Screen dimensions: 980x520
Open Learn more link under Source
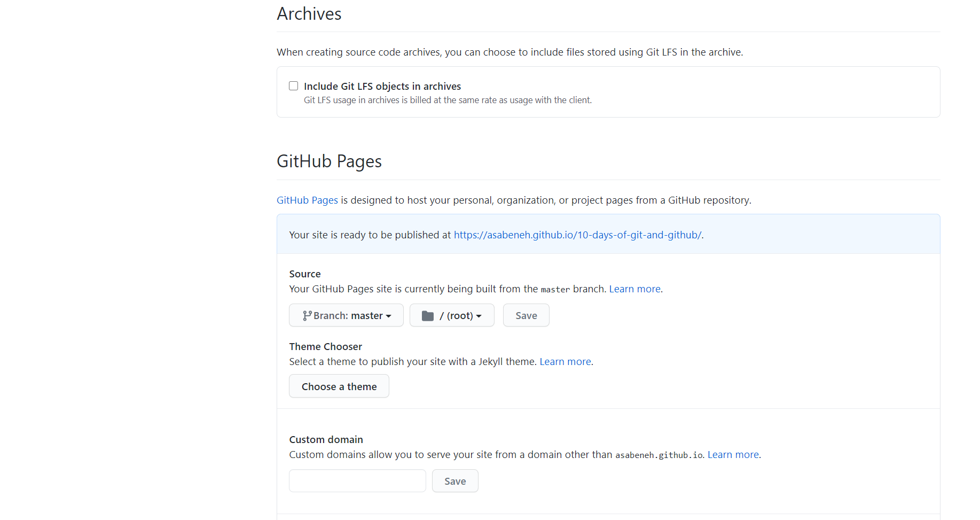(635, 289)
